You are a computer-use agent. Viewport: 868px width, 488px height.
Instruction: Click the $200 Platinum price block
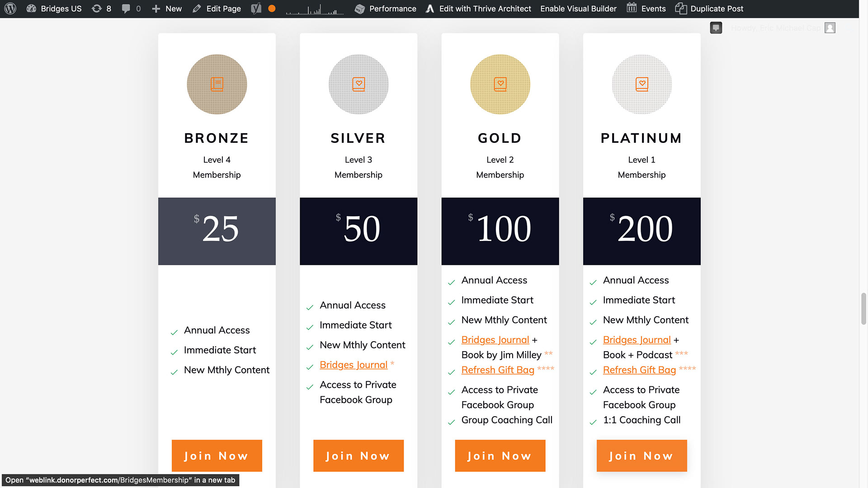point(642,231)
